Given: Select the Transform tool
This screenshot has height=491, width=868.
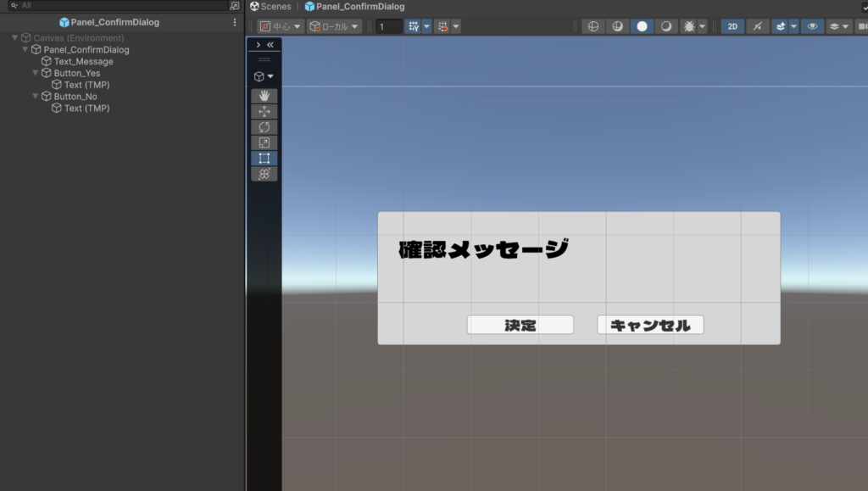Looking at the screenshot, I should pos(264,174).
